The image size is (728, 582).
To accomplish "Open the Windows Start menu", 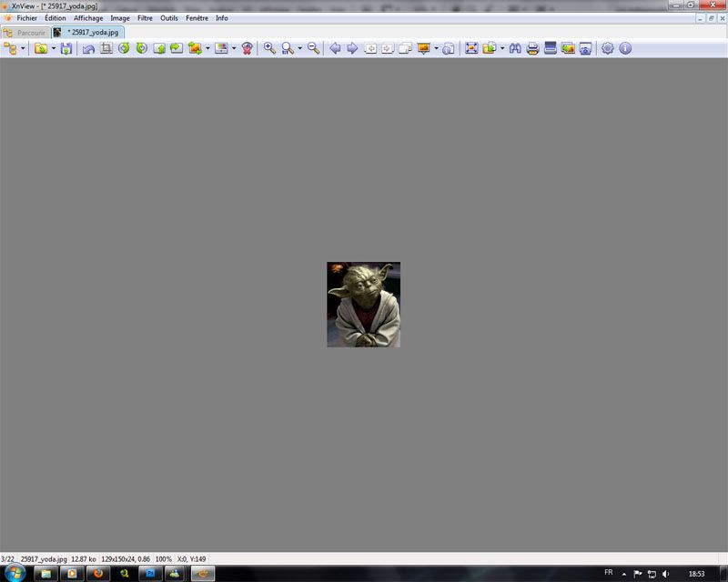I will (x=15, y=573).
